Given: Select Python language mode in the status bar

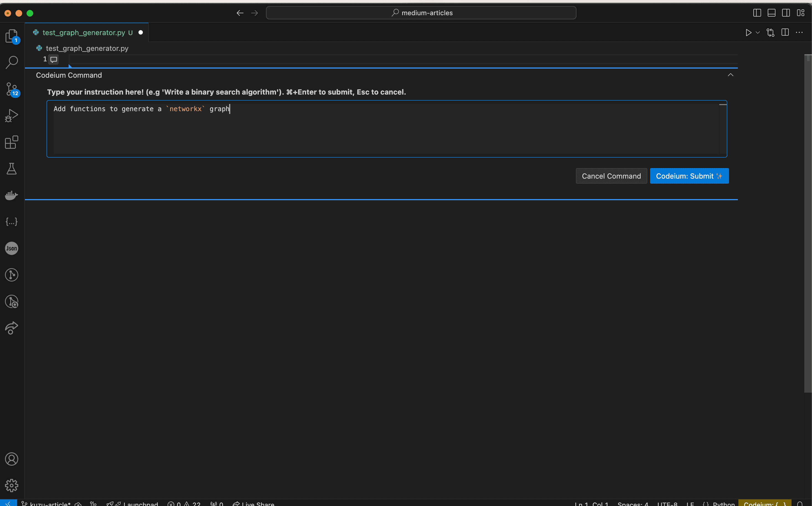Looking at the screenshot, I should click(x=723, y=503).
